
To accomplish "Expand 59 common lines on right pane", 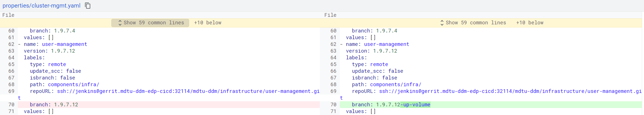I will coord(473,23).
